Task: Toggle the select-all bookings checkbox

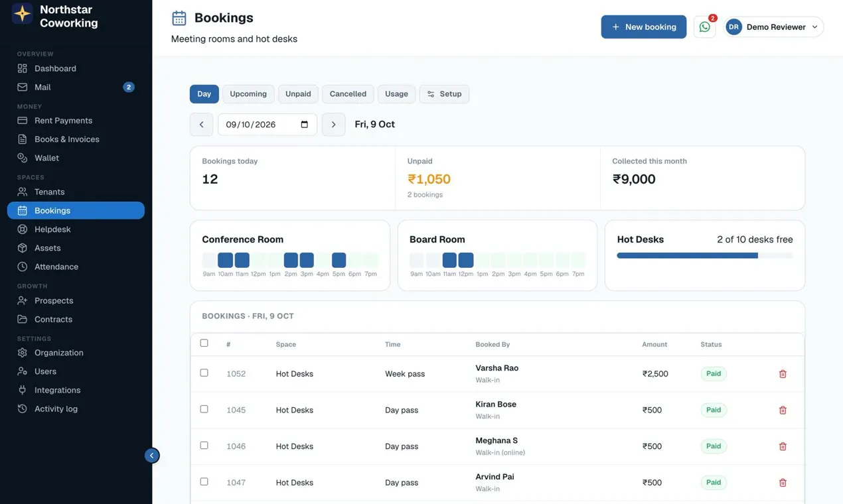Action: [204, 344]
